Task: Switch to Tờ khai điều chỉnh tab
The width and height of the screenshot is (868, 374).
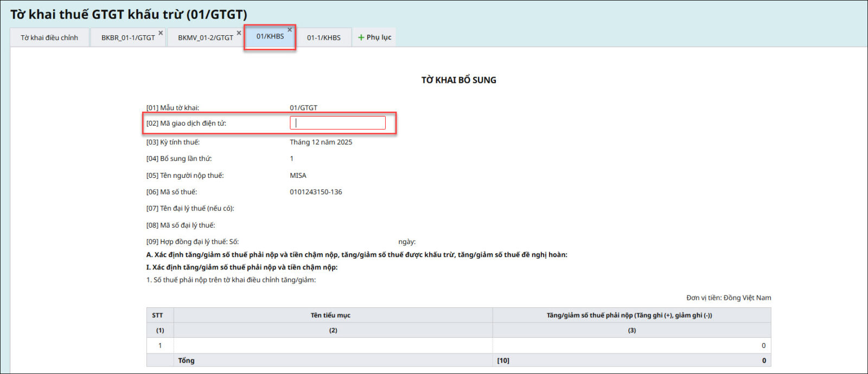Action: tap(49, 37)
